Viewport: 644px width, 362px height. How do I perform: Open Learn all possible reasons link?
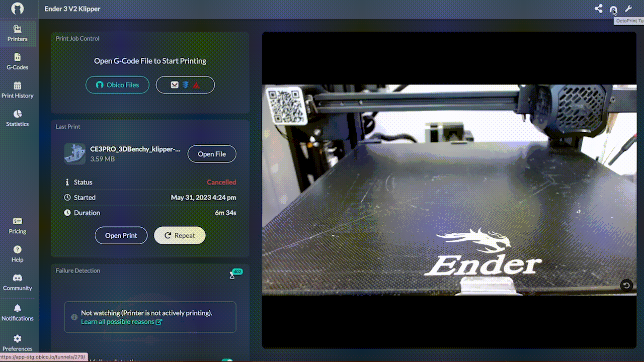point(121,322)
